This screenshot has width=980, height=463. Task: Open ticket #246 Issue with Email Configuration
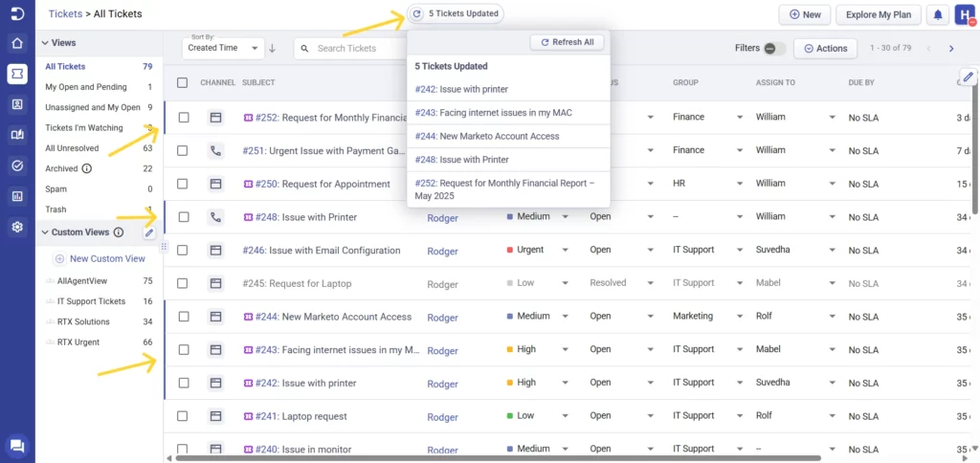coord(322,251)
